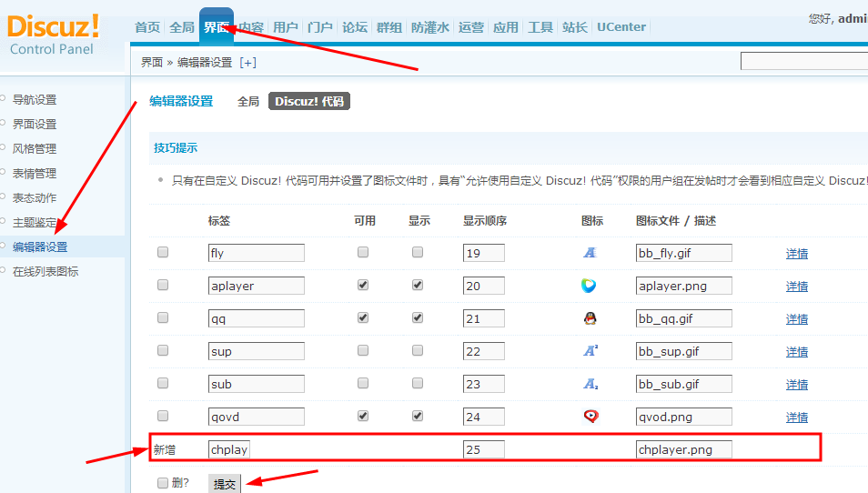
Task: Uncheck 显示 for the qq tag
Action: coord(418,317)
